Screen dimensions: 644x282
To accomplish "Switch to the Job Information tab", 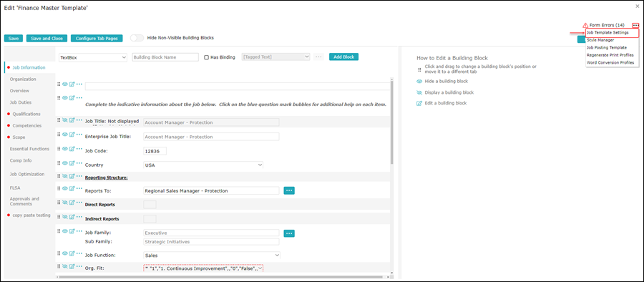I will (x=29, y=67).
